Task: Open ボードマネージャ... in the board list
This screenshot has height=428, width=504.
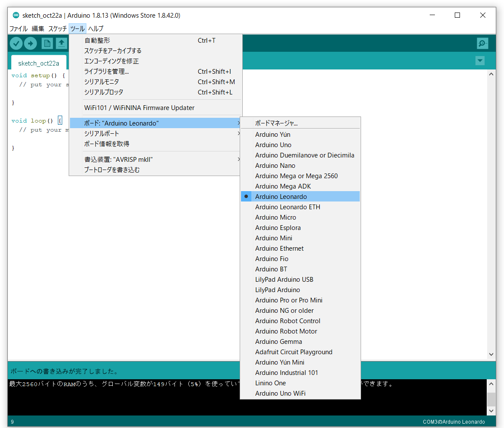Action: tap(300, 123)
